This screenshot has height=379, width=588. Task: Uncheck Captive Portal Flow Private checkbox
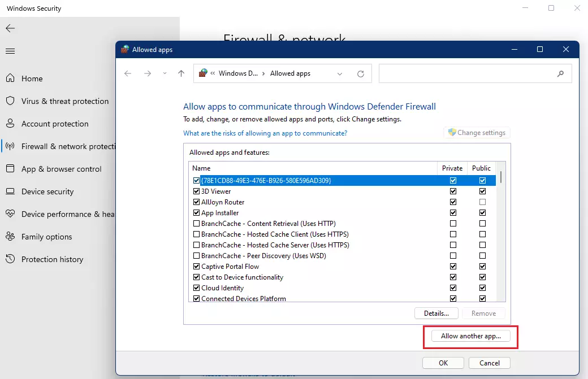tap(453, 266)
